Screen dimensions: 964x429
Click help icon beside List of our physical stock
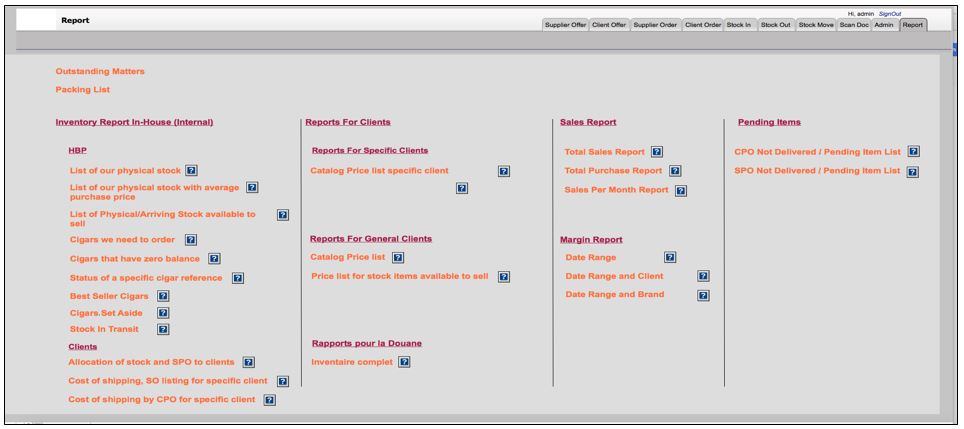pyautogui.click(x=191, y=171)
